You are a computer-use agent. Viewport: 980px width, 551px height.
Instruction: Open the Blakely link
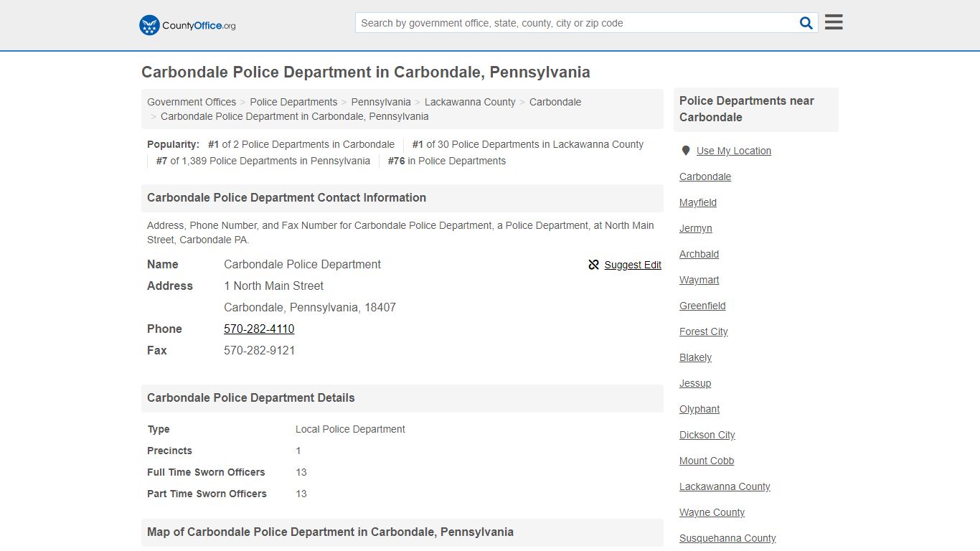pyautogui.click(x=695, y=357)
